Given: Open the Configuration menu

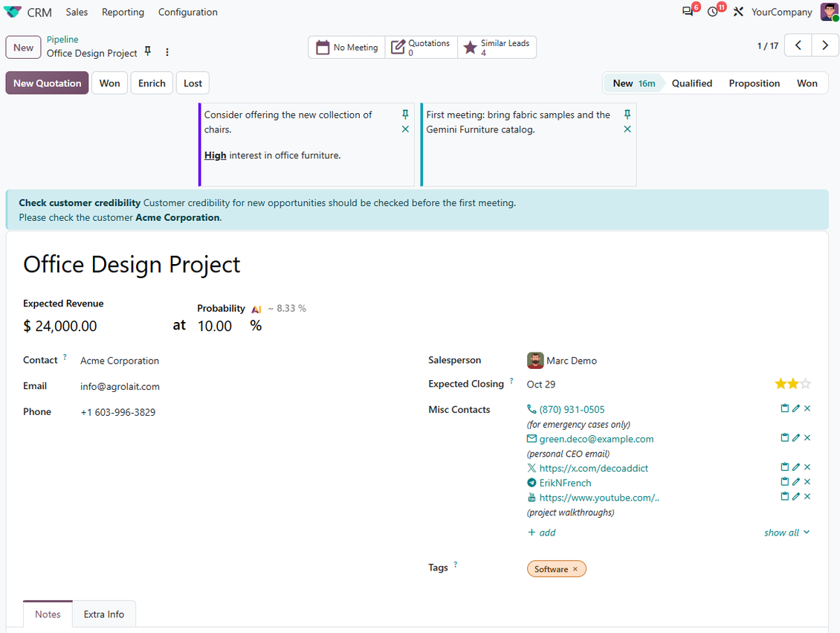Looking at the screenshot, I should [187, 12].
